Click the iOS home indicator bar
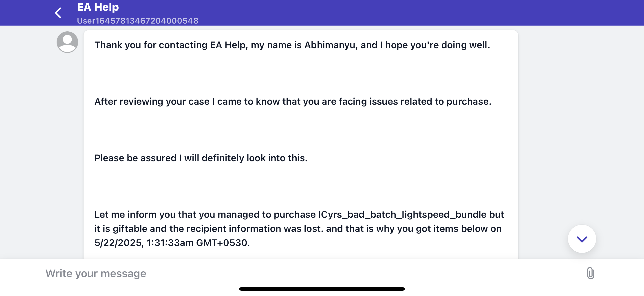The height and width of the screenshot is (296, 644). tap(322, 289)
